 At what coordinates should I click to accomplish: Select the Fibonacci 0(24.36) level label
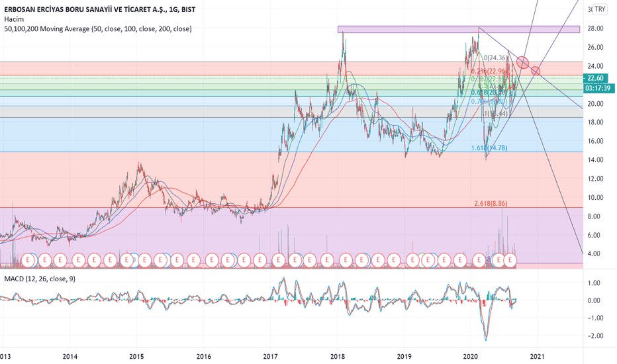tap(495, 58)
